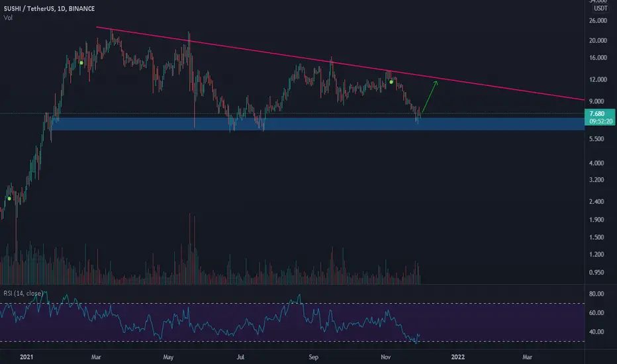Click the 1.500 price axis label
617x364 pixels.
596,238
